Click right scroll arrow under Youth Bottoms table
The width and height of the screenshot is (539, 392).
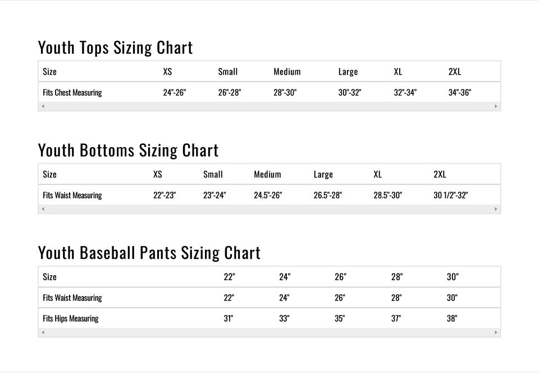(496, 209)
